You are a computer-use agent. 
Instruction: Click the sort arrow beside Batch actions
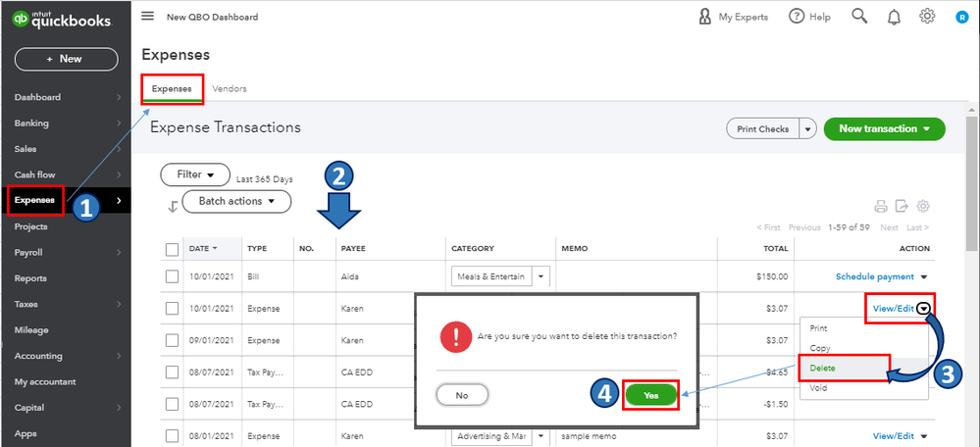click(173, 207)
